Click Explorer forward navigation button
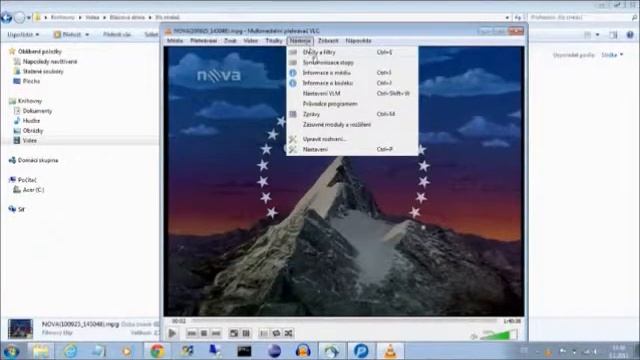This screenshot has width=640, height=360. pos(19,18)
